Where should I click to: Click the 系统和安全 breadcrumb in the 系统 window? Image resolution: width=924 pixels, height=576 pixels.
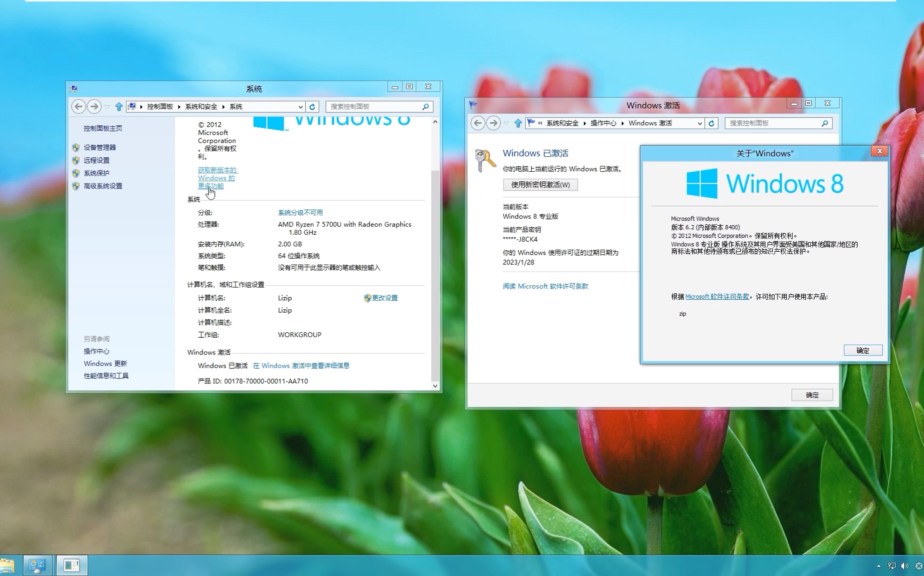point(201,107)
